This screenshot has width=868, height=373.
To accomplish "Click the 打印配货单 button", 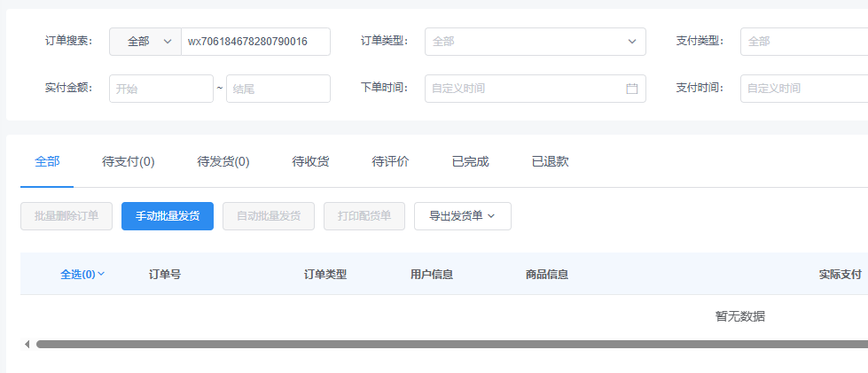I will 364,216.
